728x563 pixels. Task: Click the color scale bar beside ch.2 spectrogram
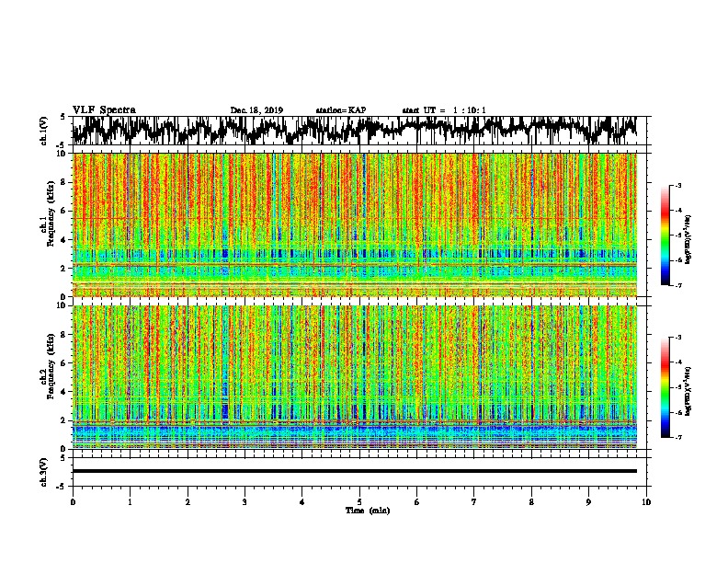[x=665, y=387]
